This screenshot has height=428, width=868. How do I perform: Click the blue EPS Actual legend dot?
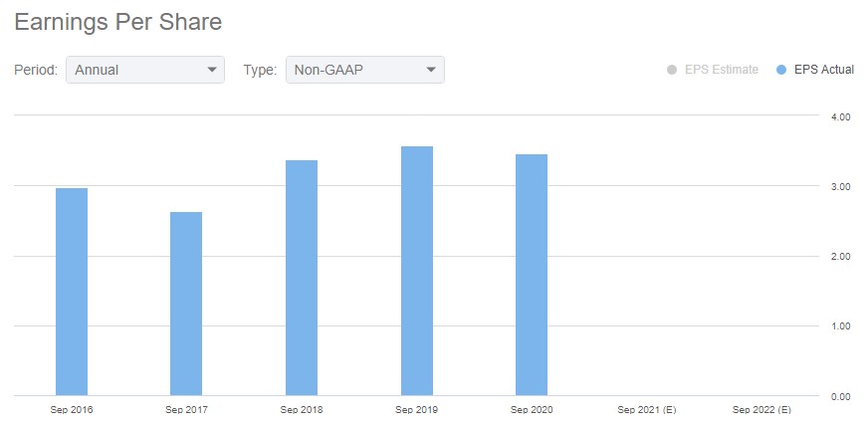(x=781, y=71)
